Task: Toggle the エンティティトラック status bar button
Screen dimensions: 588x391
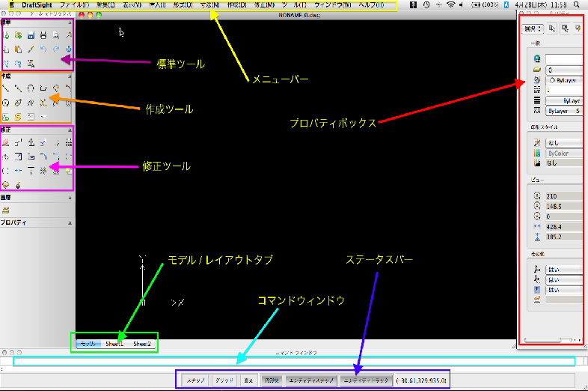Action: [x=366, y=381]
